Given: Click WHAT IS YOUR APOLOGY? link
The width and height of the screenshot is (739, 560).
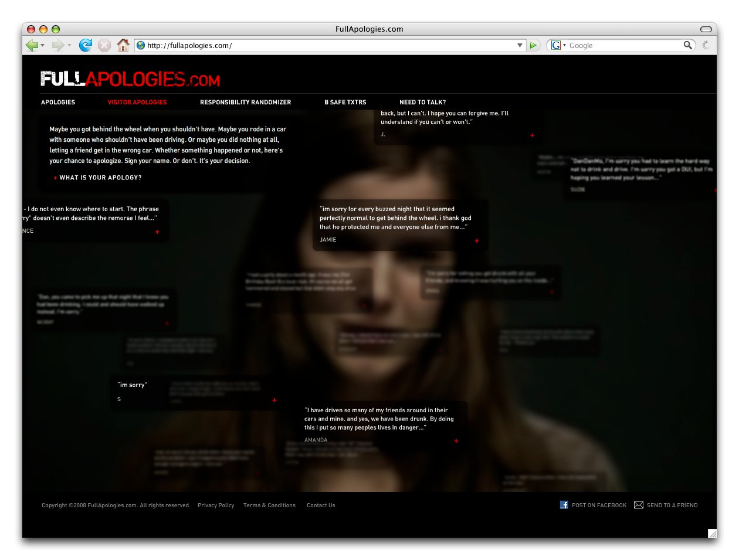Looking at the screenshot, I should point(100,178).
